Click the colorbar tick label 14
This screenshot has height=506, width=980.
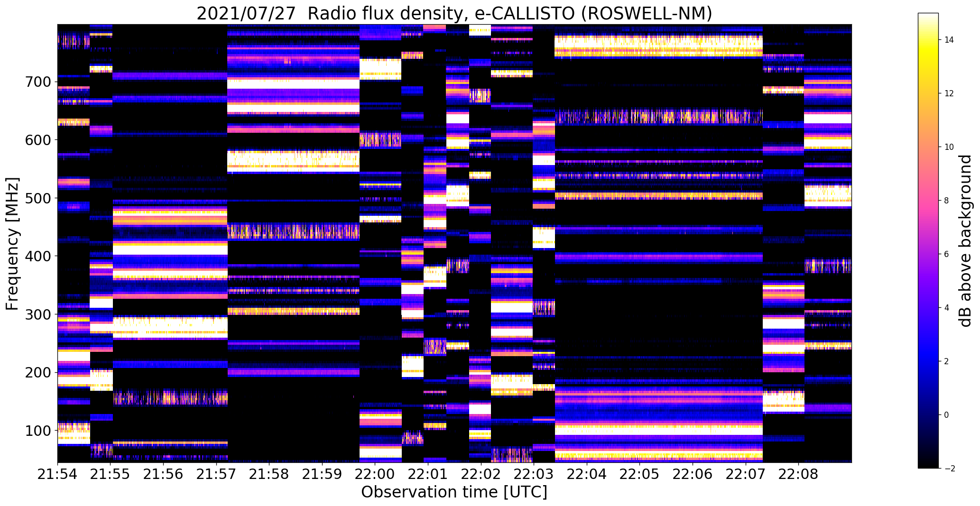tap(949, 40)
